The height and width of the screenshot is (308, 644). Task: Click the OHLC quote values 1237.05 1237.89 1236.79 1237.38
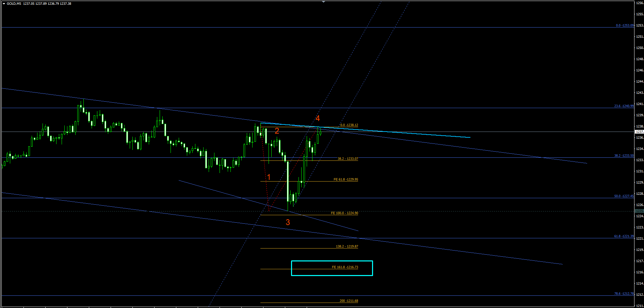(x=47, y=4)
